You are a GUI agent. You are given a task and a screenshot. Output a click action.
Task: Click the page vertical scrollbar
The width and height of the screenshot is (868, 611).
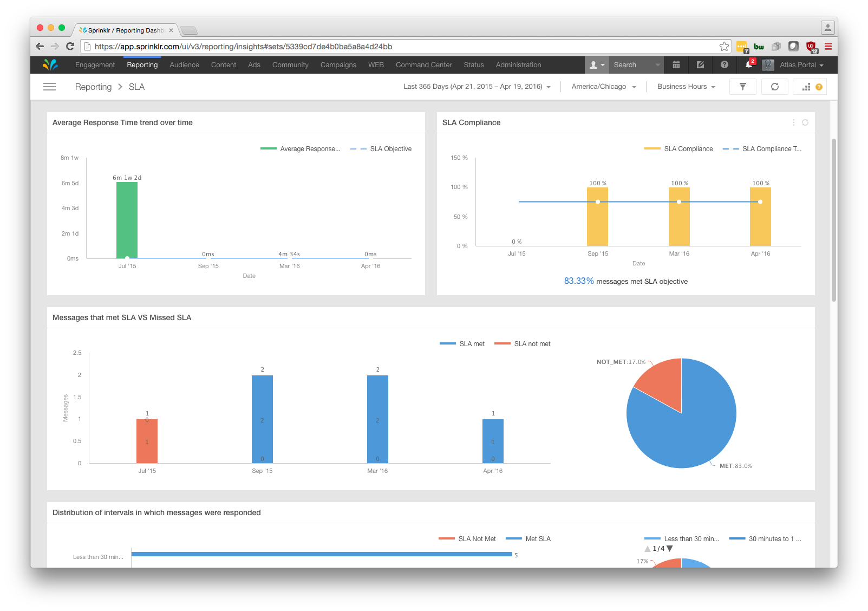point(834,219)
